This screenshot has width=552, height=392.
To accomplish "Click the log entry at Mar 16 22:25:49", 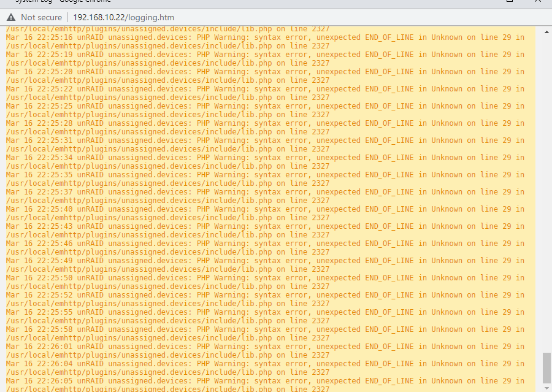I will point(265,265).
